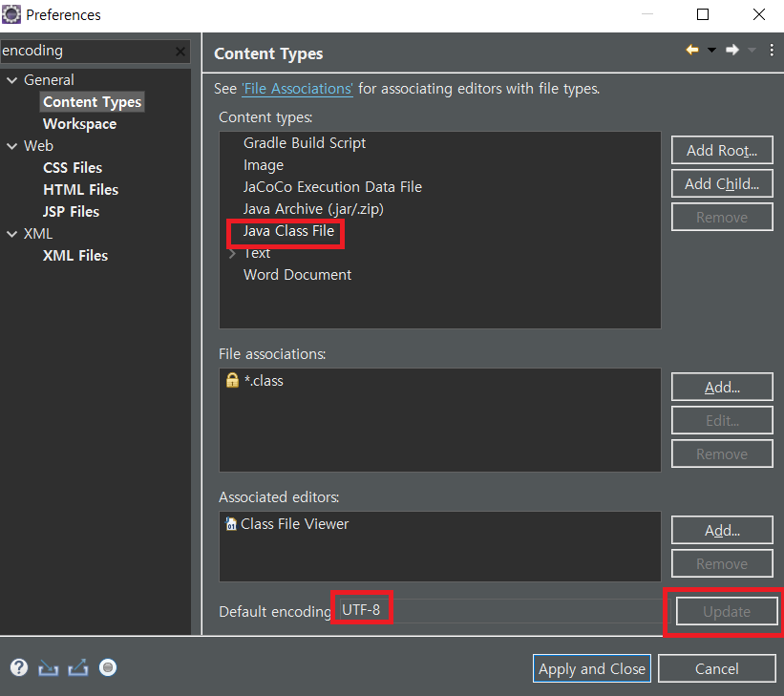Click Remove beside associated editors
784x696 pixels.
point(722,563)
